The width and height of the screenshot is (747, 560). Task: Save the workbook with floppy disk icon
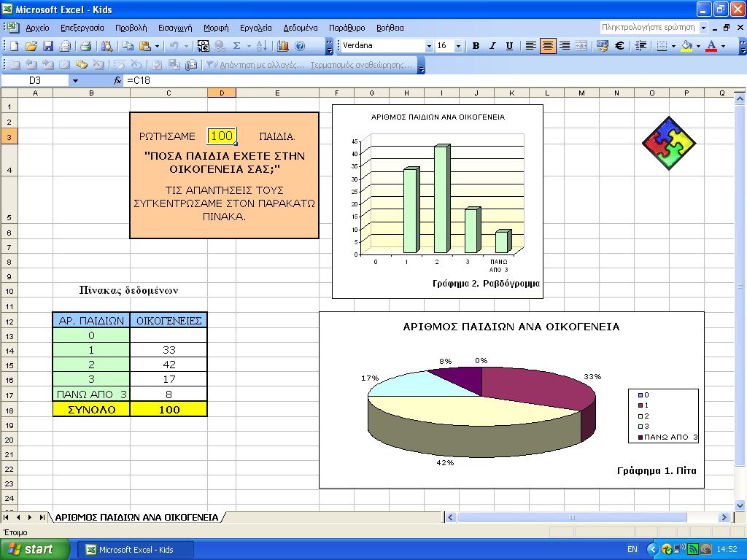click(x=48, y=46)
